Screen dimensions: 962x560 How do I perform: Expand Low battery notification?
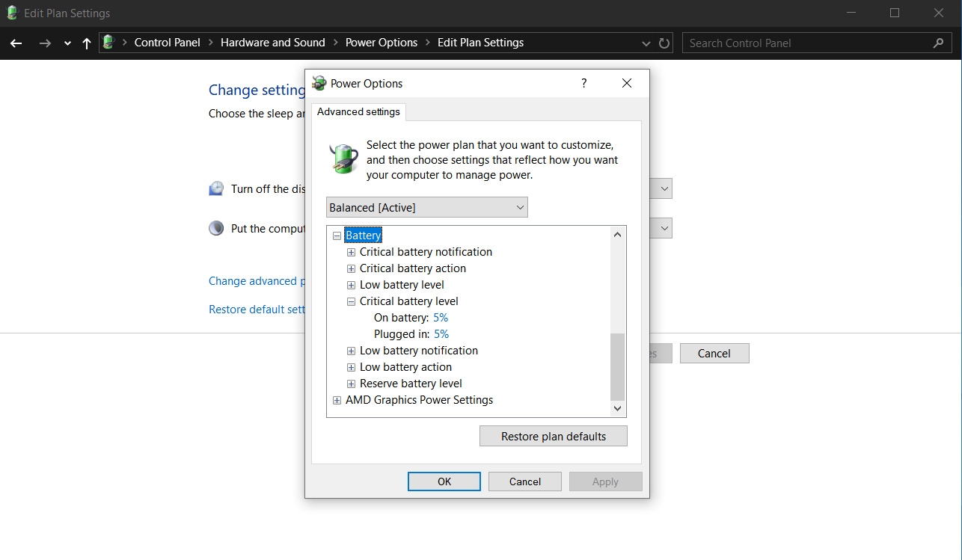coord(351,351)
